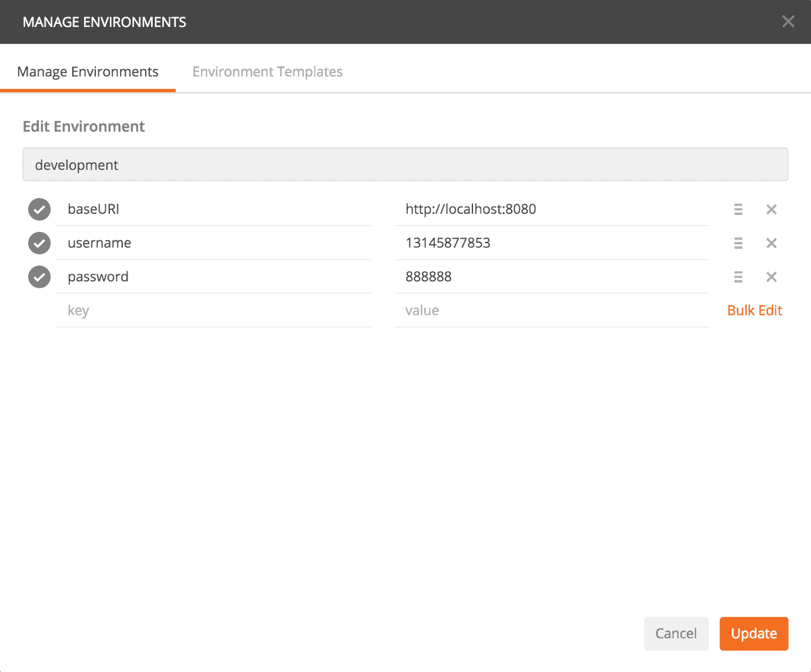The image size is (811, 672).
Task: Disable the baseURI variable checkmark
Action: click(39, 209)
